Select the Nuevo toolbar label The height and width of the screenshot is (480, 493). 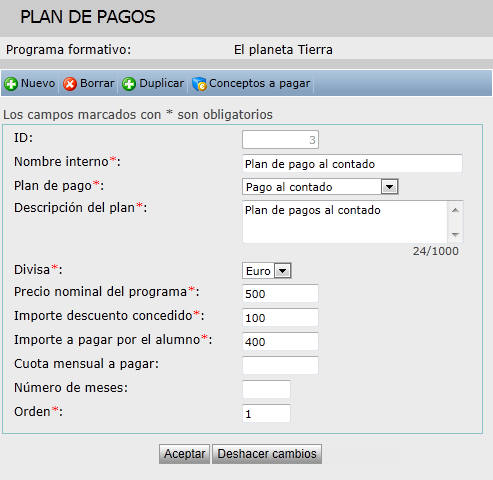click(x=38, y=83)
